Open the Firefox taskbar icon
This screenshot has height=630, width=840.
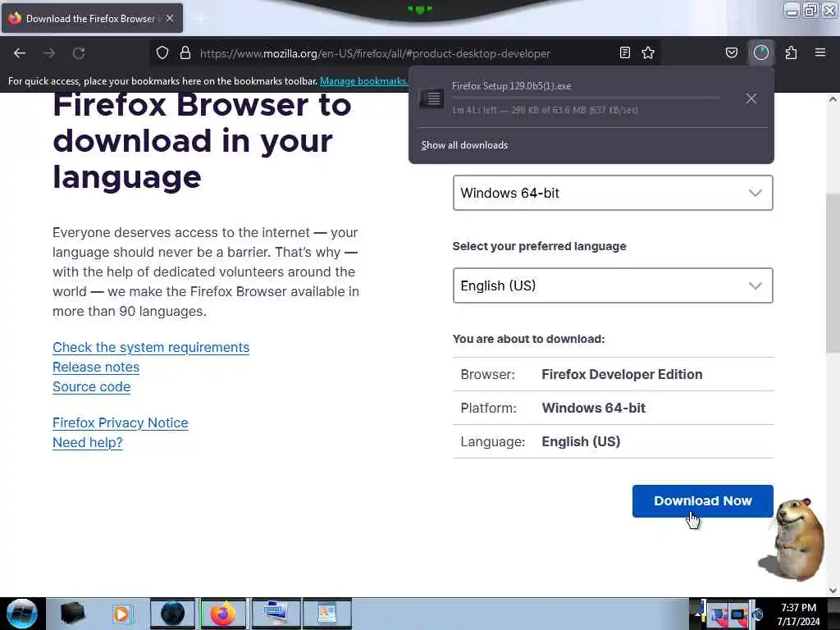[x=223, y=614]
